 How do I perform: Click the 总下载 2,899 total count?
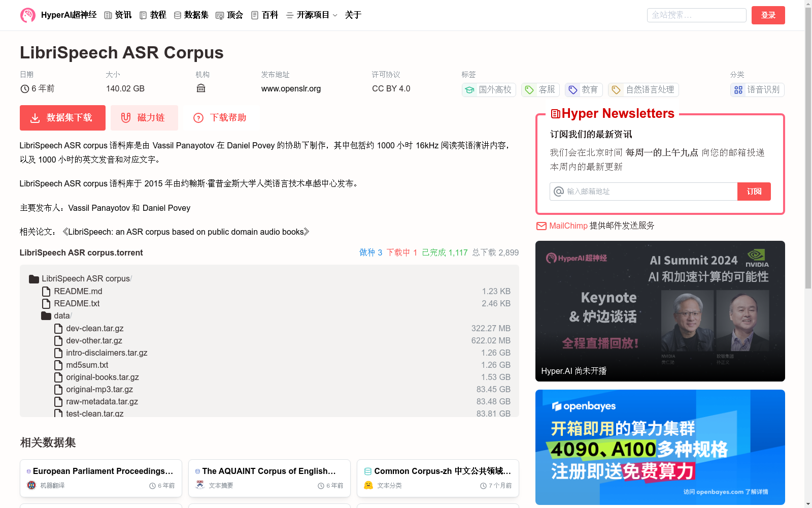click(495, 252)
